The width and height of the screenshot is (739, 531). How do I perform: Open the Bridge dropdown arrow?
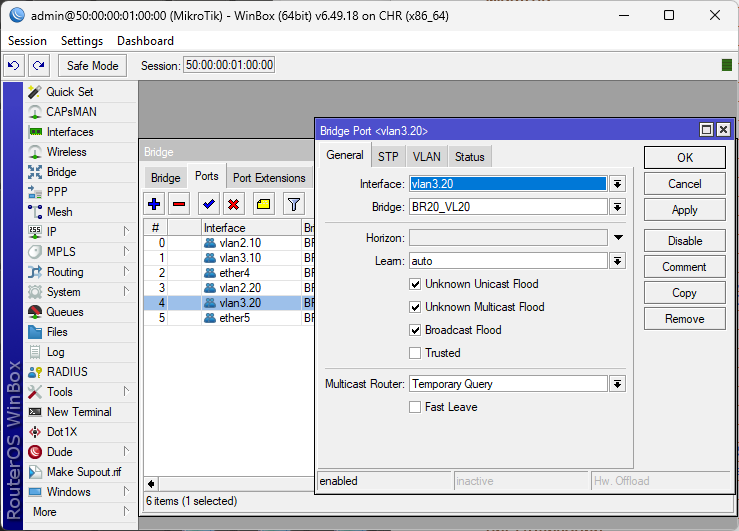tap(618, 207)
